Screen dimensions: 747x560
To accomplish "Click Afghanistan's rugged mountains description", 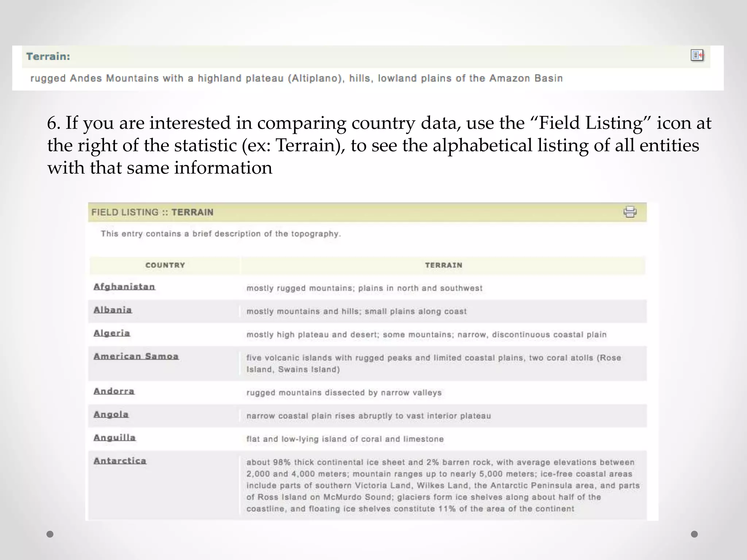I will click(364, 288).
